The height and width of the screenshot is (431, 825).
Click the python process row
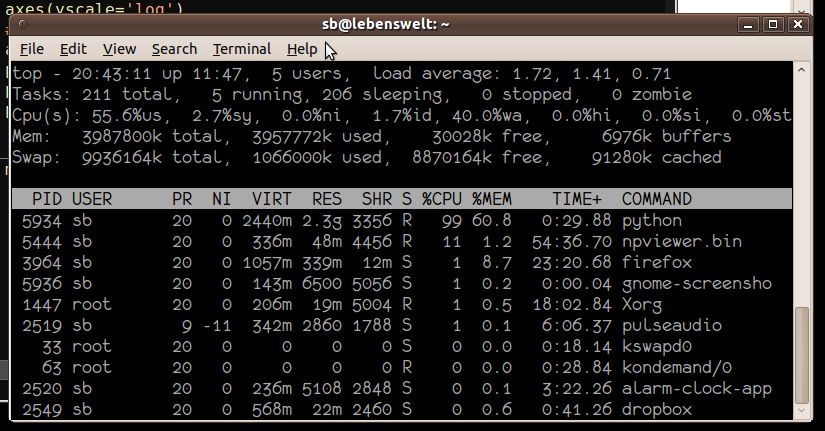400,220
